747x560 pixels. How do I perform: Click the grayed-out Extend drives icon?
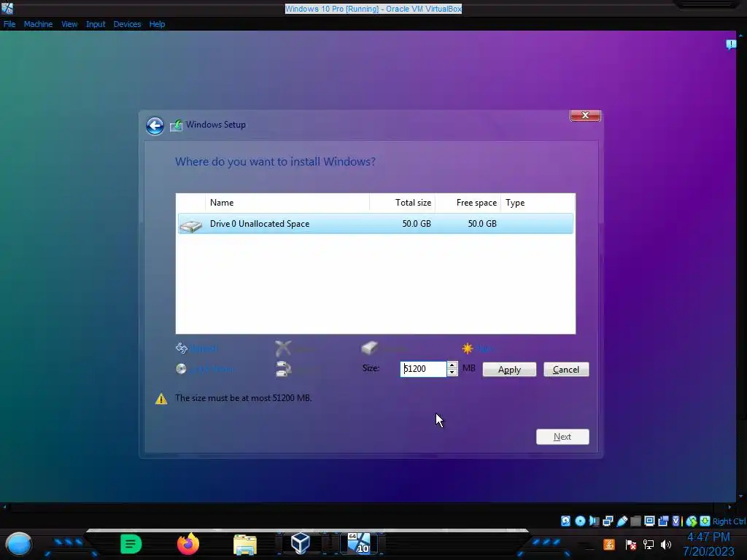(x=284, y=369)
